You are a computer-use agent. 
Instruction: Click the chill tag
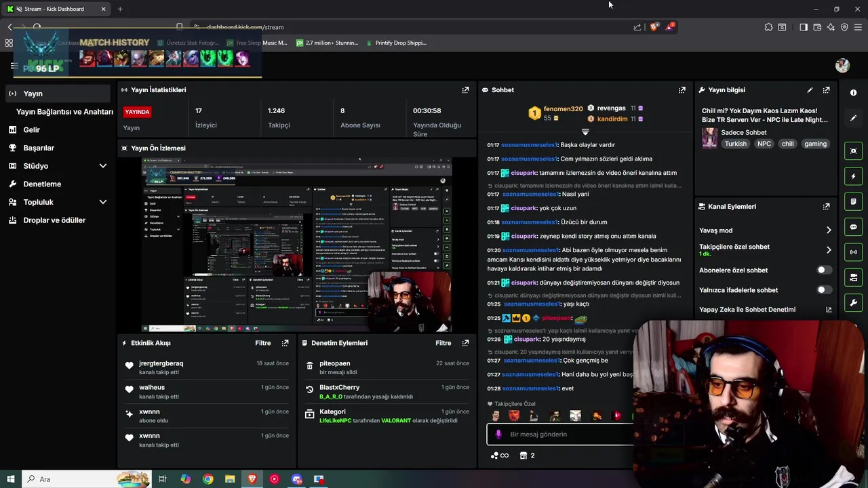tap(787, 144)
